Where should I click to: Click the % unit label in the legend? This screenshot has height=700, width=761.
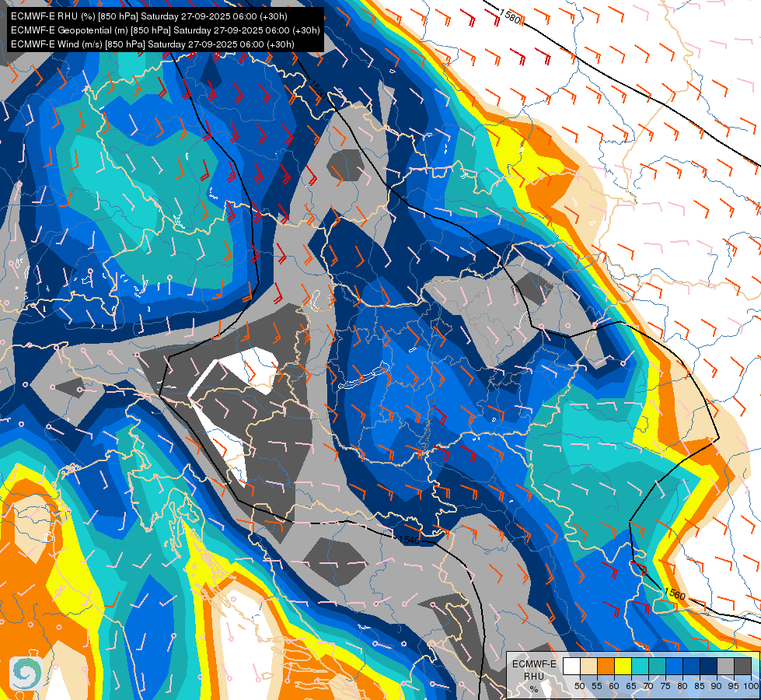coord(534,689)
